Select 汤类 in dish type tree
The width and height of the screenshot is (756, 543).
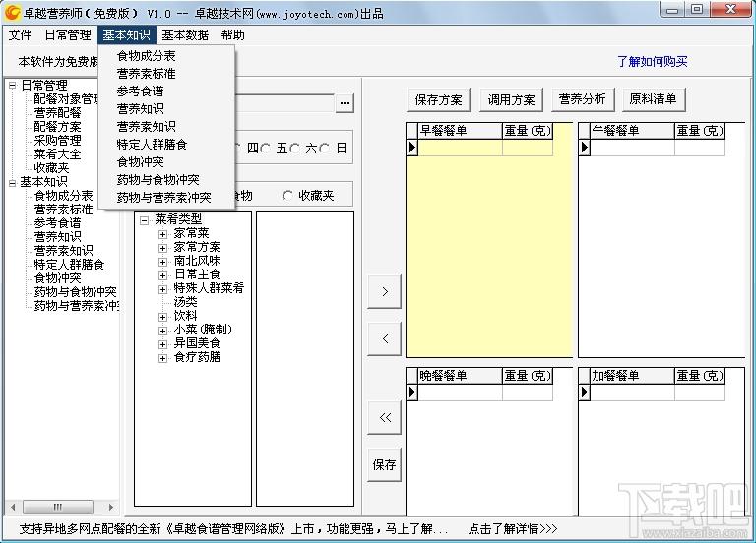coord(186,302)
